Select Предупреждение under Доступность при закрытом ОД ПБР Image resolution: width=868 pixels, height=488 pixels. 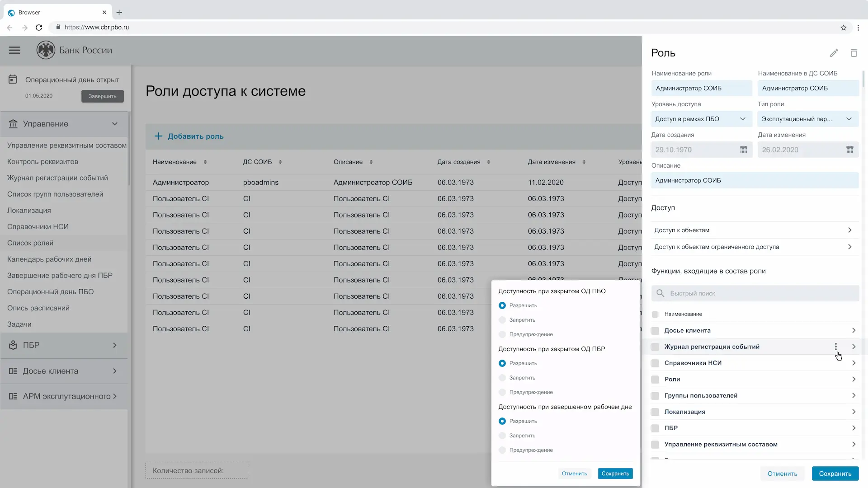tap(502, 392)
